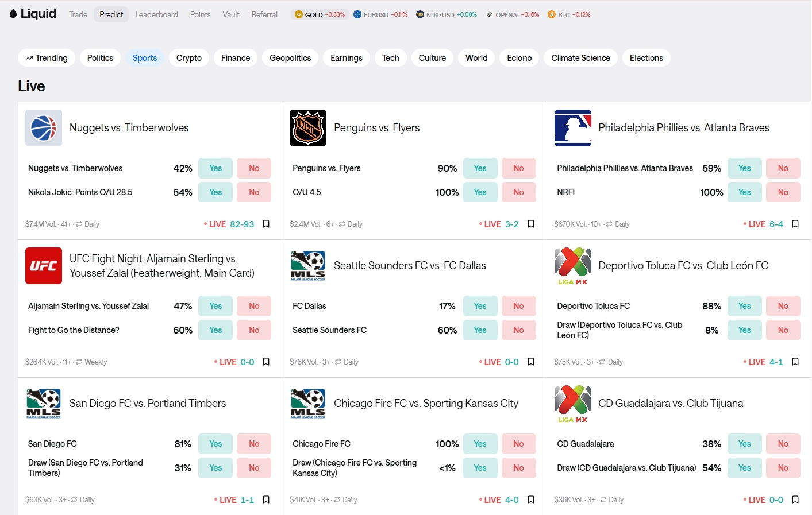Choose Yes on FC Dallas outcome
Screen dimensions: 812x515
pyautogui.click(x=480, y=306)
